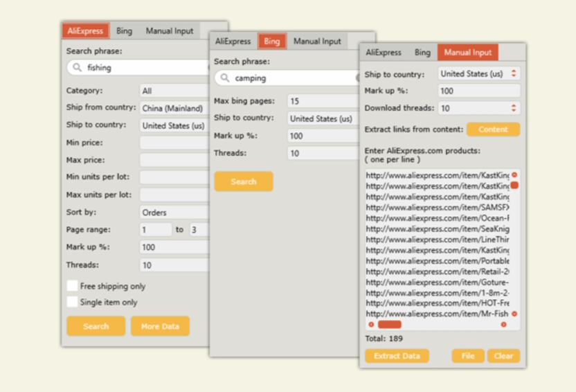Select the Goture item URL line
This screenshot has height=392, width=576.
(x=438, y=282)
